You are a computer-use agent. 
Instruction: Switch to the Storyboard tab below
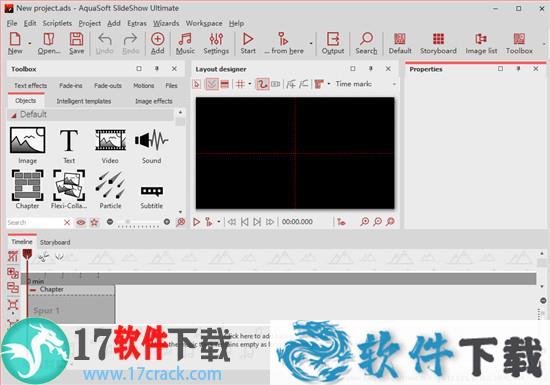click(x=55, y=242)
